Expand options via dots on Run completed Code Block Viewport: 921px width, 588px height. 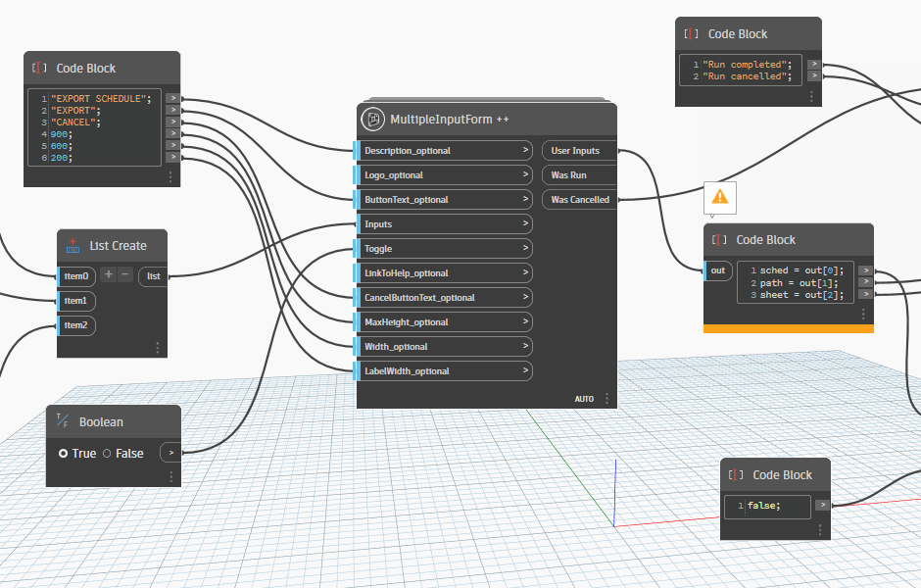[x=811, y=96]
